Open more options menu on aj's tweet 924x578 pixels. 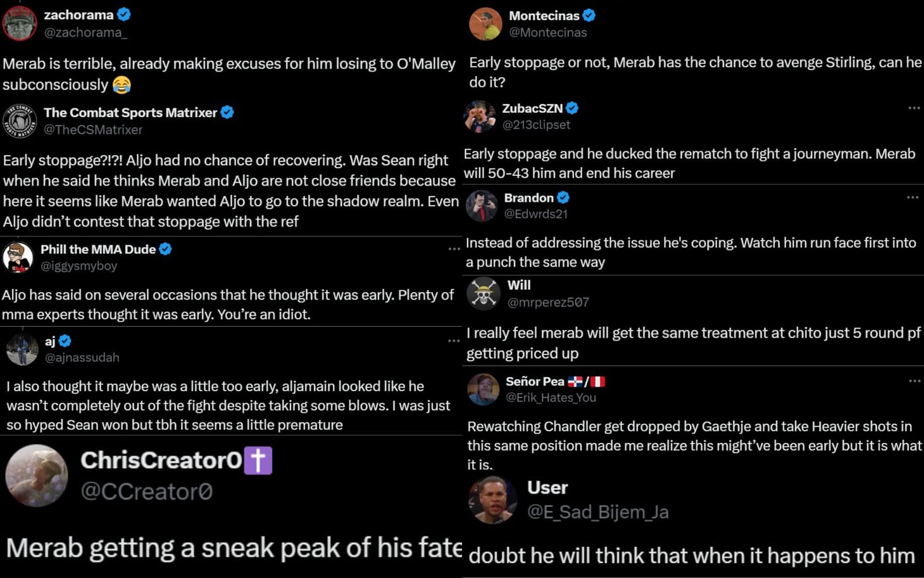click(x=454, y=341)
